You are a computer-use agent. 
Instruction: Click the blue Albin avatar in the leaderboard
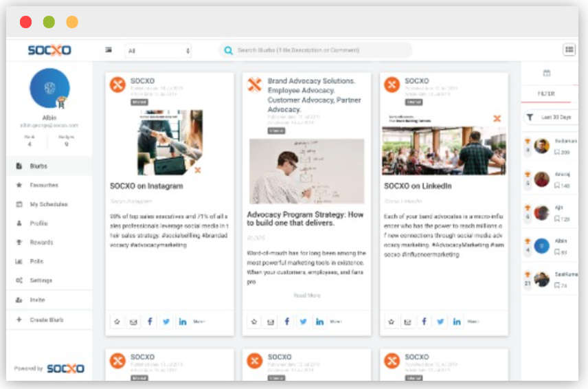click(541, 246)
